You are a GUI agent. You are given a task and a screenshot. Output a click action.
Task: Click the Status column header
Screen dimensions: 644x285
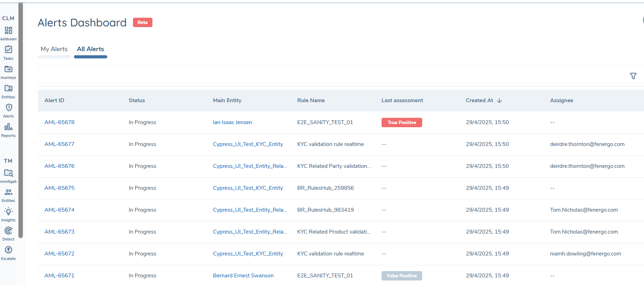(137, 100)
